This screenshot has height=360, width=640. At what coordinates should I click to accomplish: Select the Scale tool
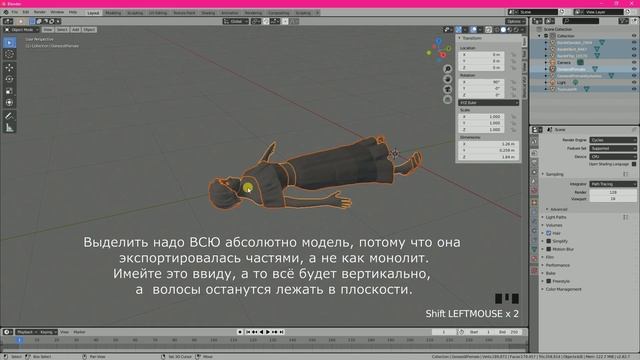pos(9,91)
